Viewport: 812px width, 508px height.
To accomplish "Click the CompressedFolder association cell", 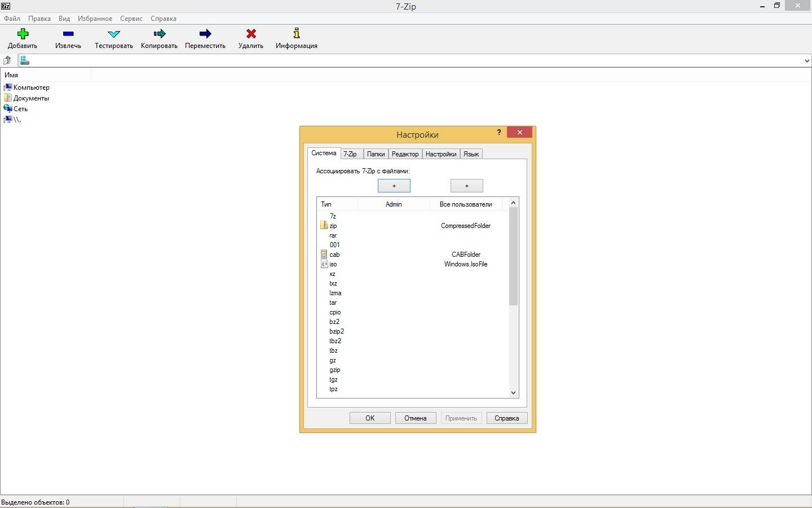I will pyautogui.click(x=466, y=226).
